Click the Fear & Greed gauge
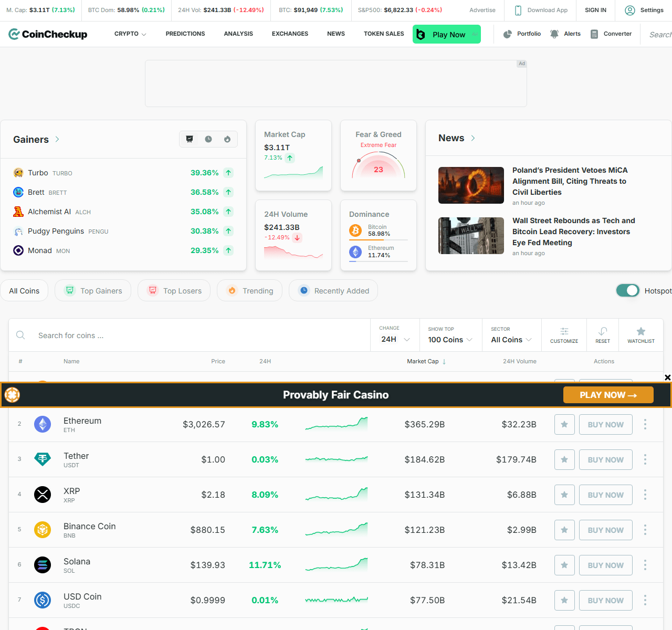 [x=379, y=166]
